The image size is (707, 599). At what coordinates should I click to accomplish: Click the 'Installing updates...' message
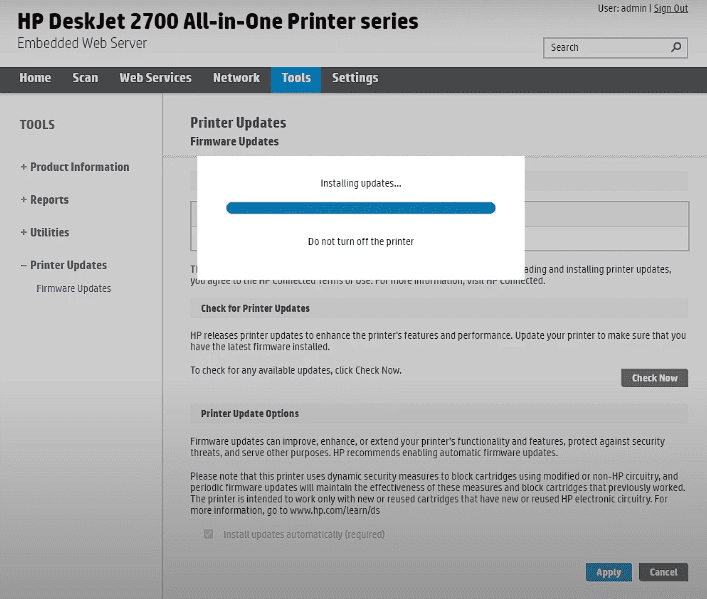tap(361, 184)
